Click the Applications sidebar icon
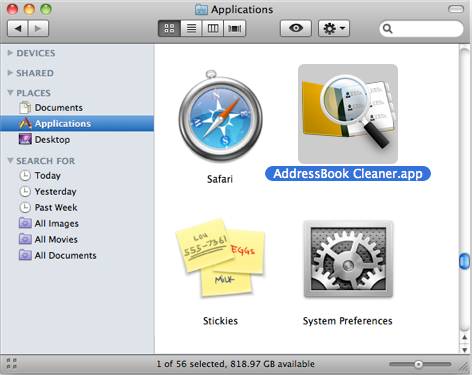472x375 pixels. coord(25,123)
